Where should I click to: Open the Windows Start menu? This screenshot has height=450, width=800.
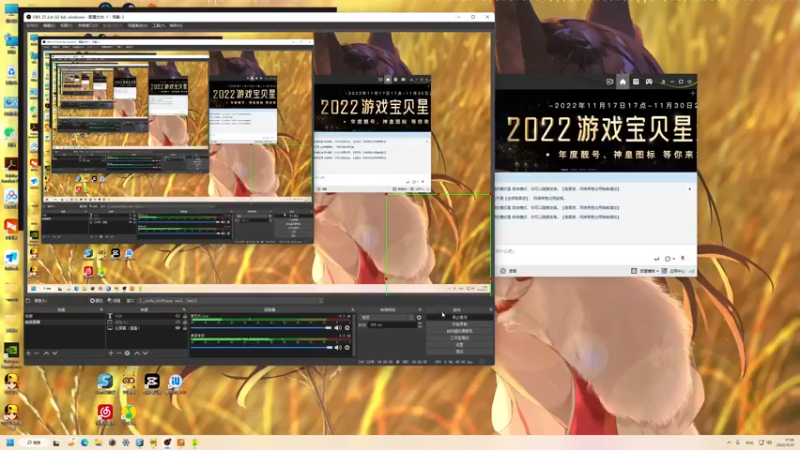[10, 442]
